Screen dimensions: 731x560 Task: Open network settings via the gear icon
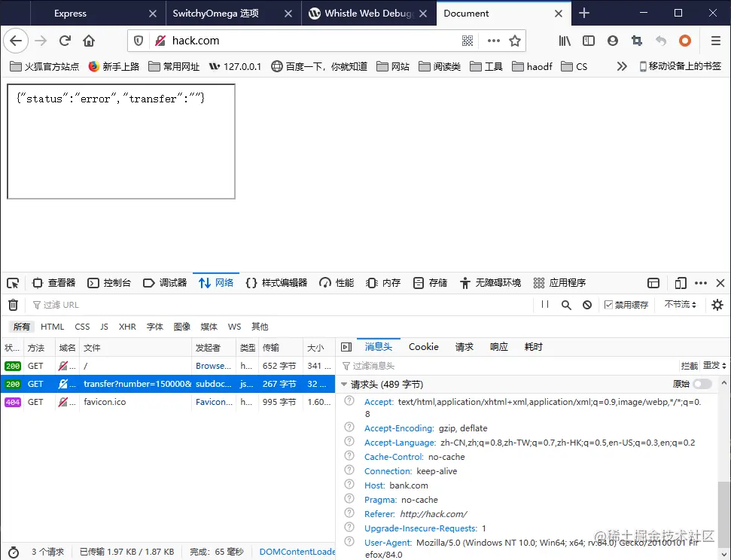pos(717,305)
